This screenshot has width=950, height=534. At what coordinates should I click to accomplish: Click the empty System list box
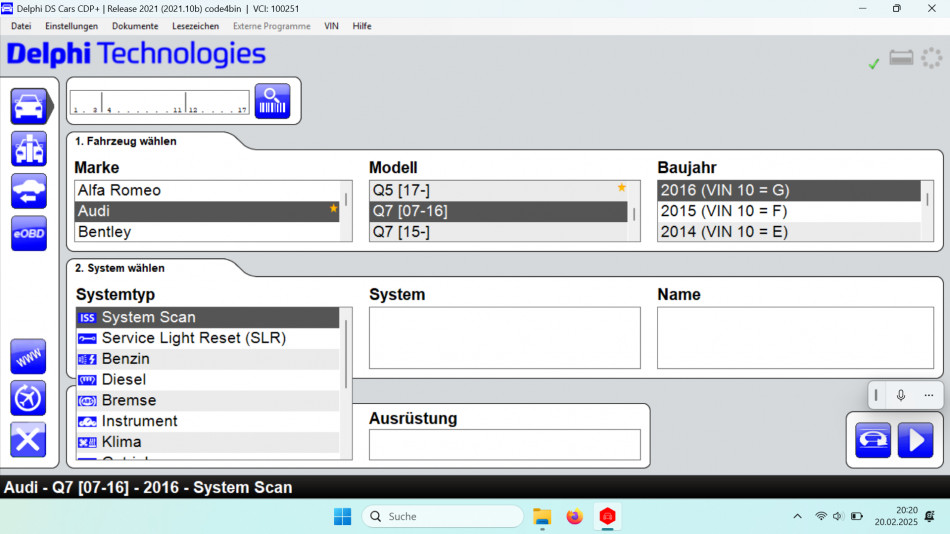[505, 338]
